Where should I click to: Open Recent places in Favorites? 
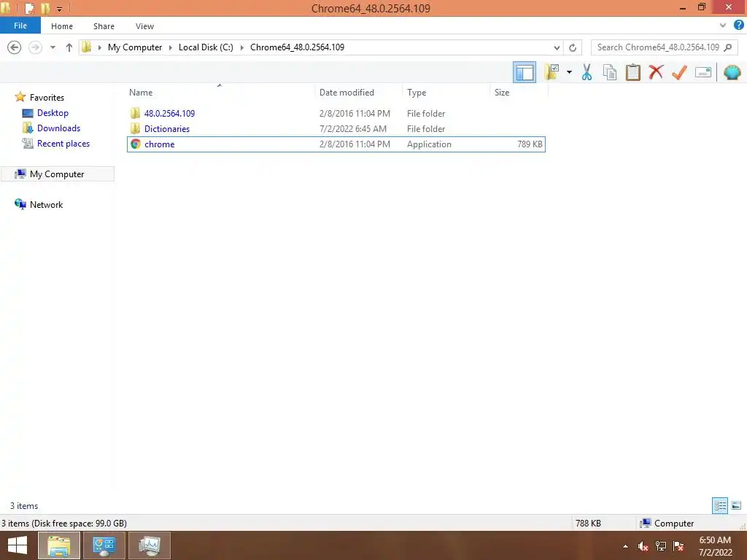point(63,144)
